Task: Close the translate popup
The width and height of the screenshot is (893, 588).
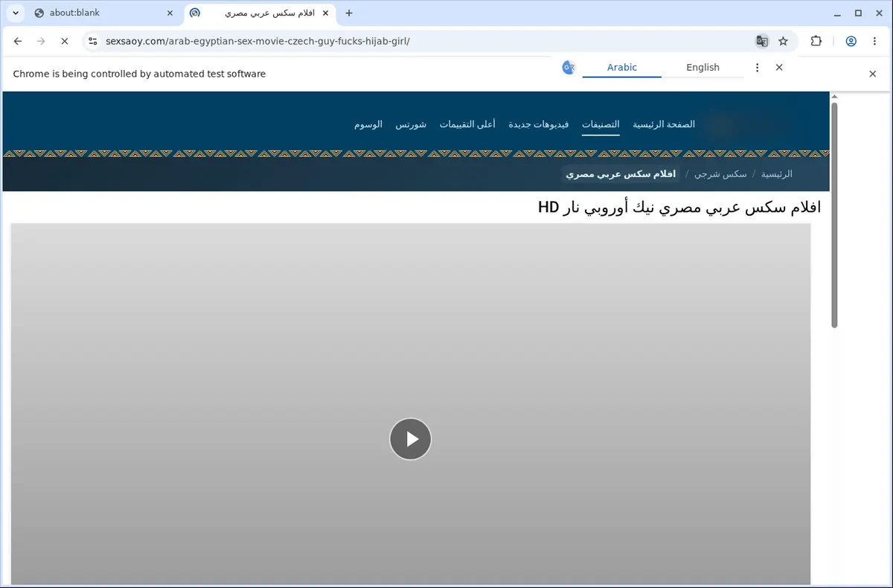Action: 779,67
